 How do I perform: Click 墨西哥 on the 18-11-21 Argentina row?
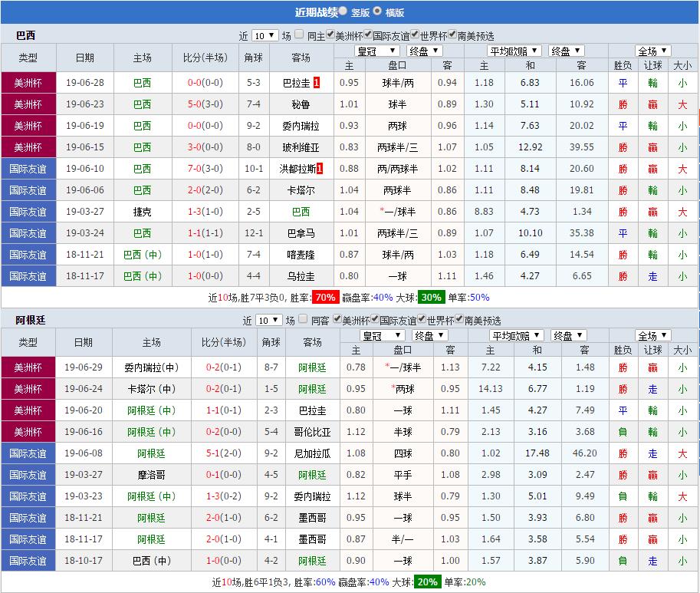click(313, 518)
